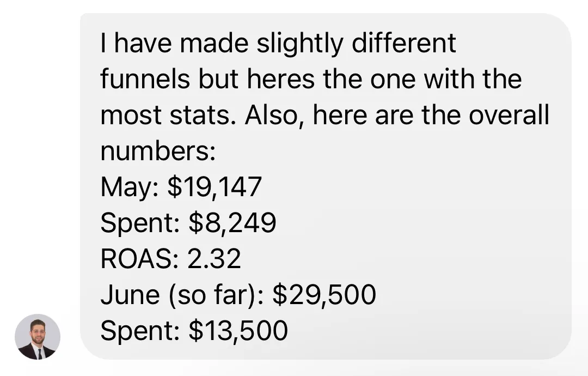
Task: Click the May: $19,147 line
Action: [x=181, y=187]
